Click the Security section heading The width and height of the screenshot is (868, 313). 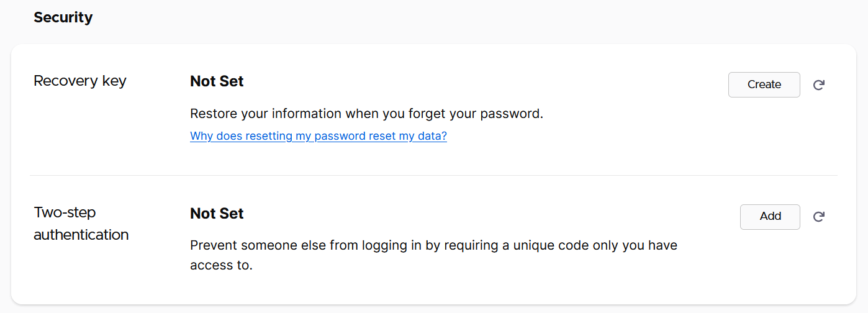pos(63,17)
